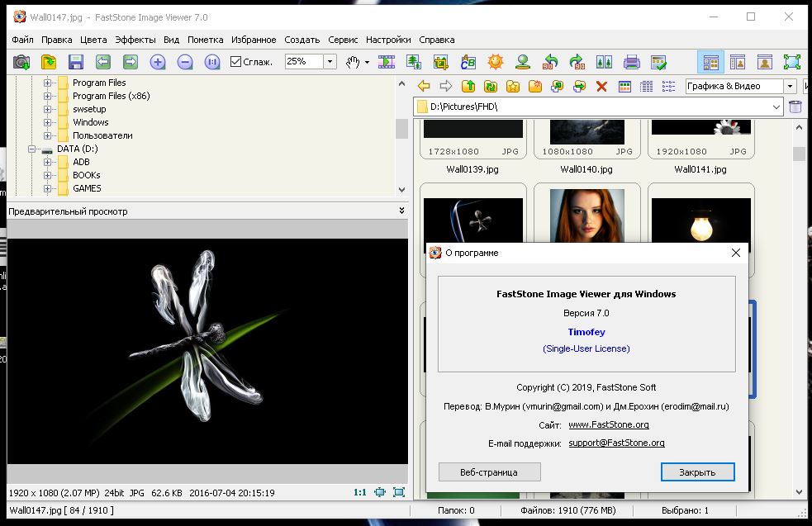Image resolution: width=812 pixels, height=526 pixels.
Task: Open the Правка menu
Action: point(57,40)
